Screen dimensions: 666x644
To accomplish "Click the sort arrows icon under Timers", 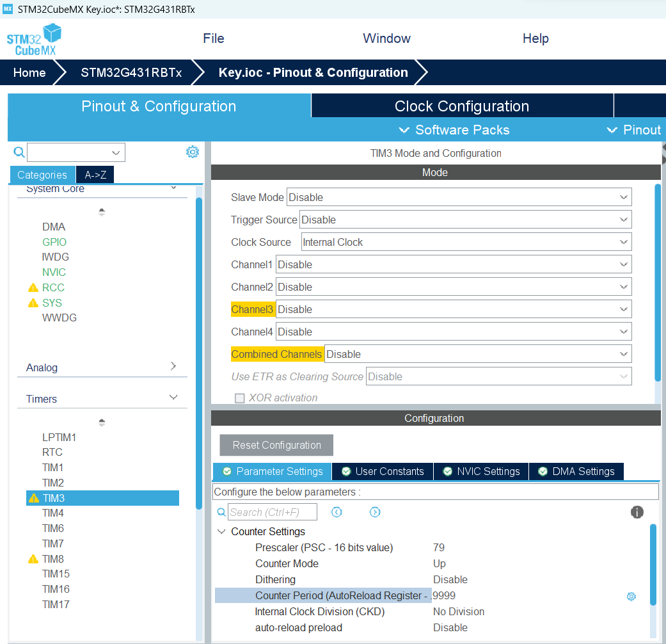I will [x=102, y=422].
